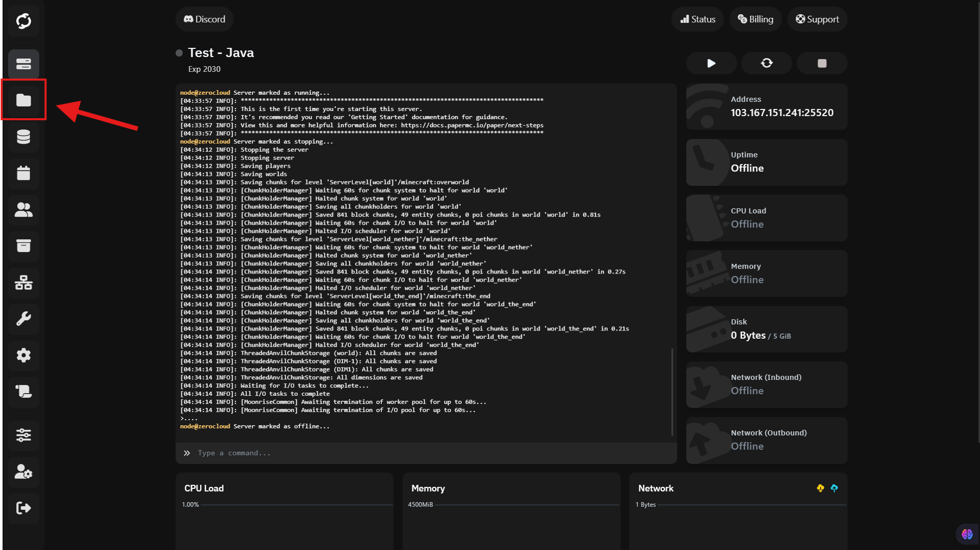Open the Databases panel

click(23, 136)
